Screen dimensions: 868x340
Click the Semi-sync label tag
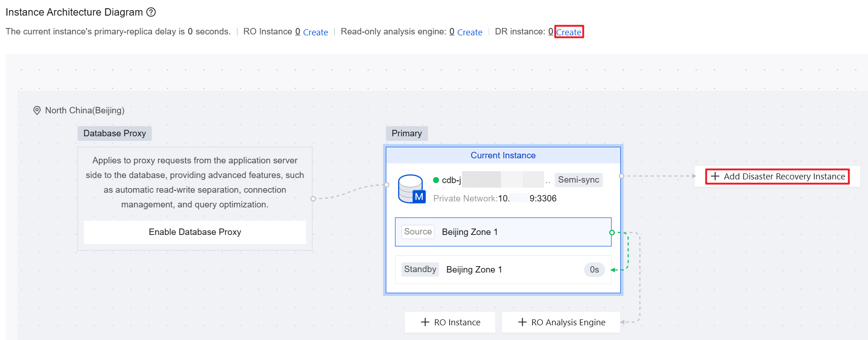(x=578, y=180)
